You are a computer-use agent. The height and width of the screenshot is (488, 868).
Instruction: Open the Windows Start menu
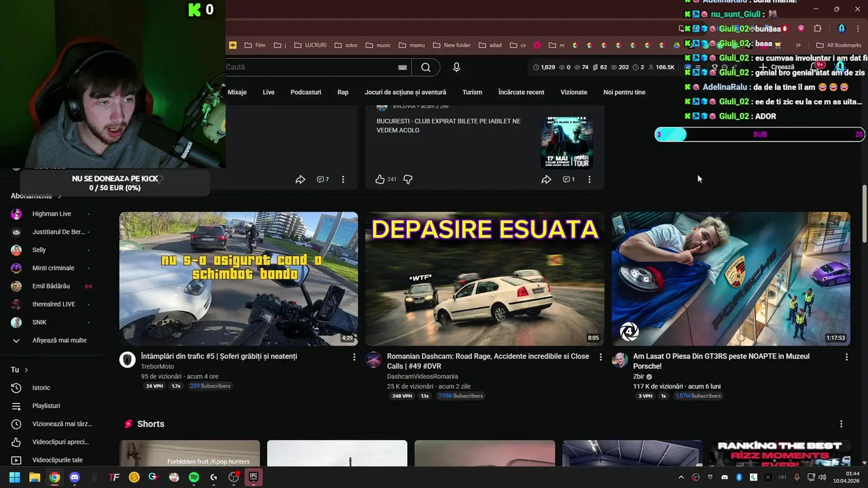tap(14, 477)
